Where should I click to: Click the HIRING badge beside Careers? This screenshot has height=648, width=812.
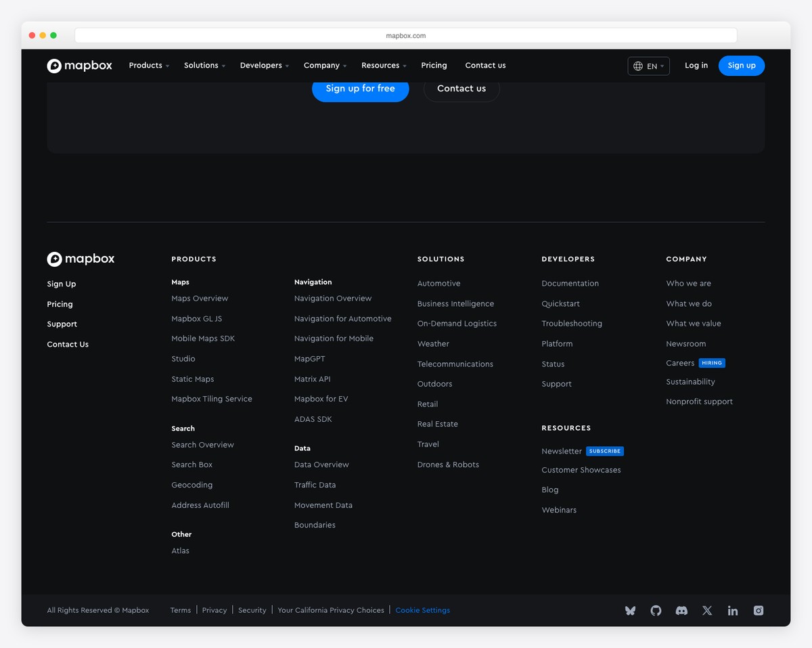[x=711, y=362]
